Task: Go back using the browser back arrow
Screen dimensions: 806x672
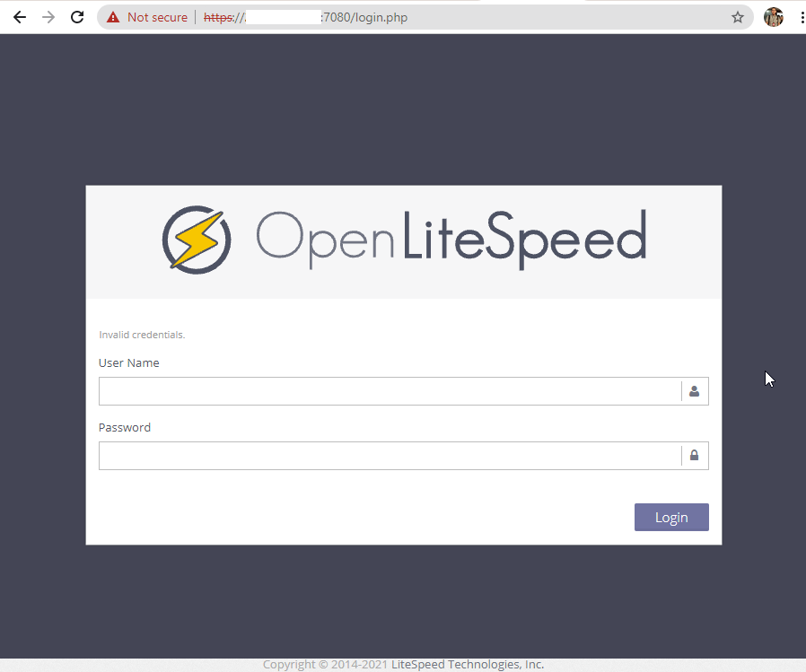Action: tap(20, 17)
